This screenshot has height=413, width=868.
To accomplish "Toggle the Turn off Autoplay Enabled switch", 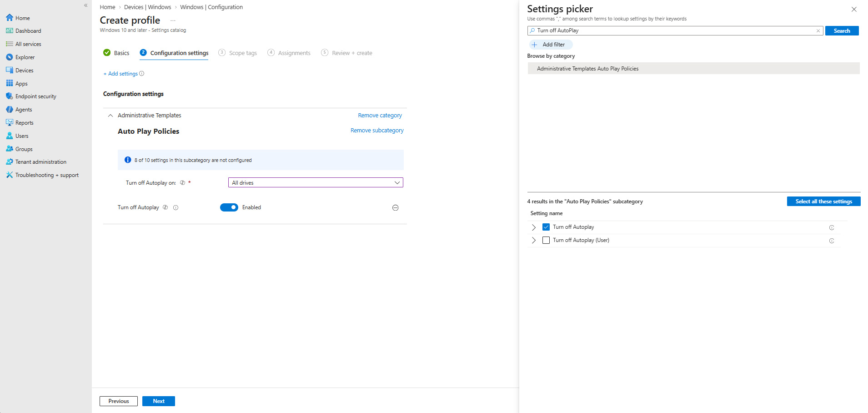I will pyautogui.click(x=229, y=207).
